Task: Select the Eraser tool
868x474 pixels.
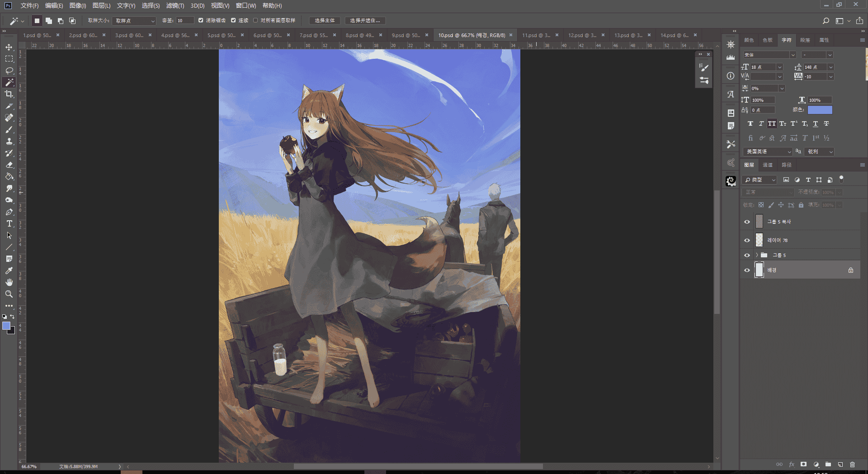Action: pyautogui.click(x=9, y=165)
